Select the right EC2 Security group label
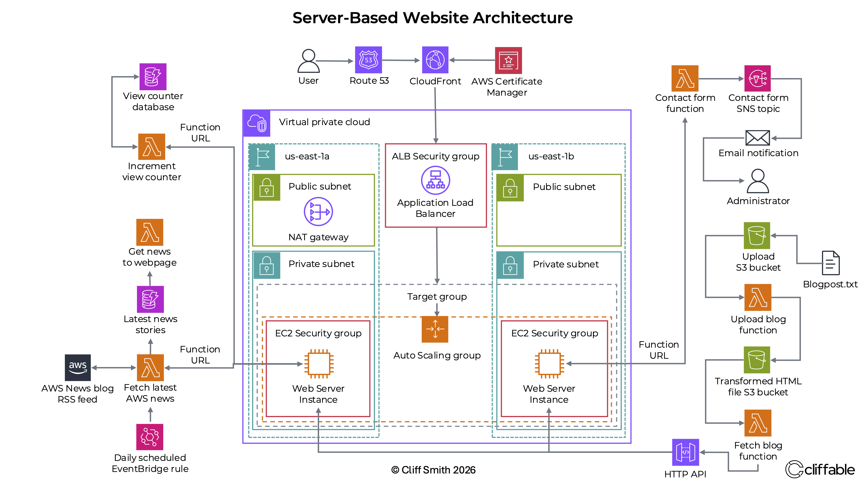This screenshot has width=868, height=488. point(555,333)
